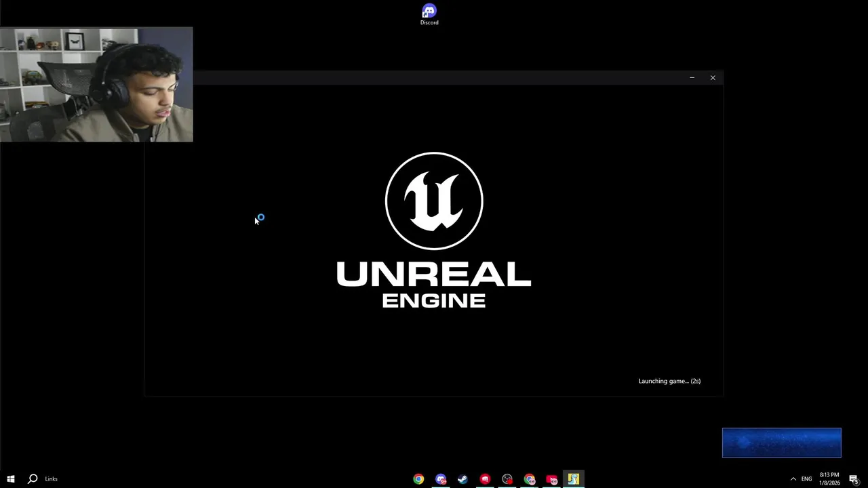Open the 8:13 PM taskbar clock
This screenshot has height=488, width=868.
pos(829,479)
